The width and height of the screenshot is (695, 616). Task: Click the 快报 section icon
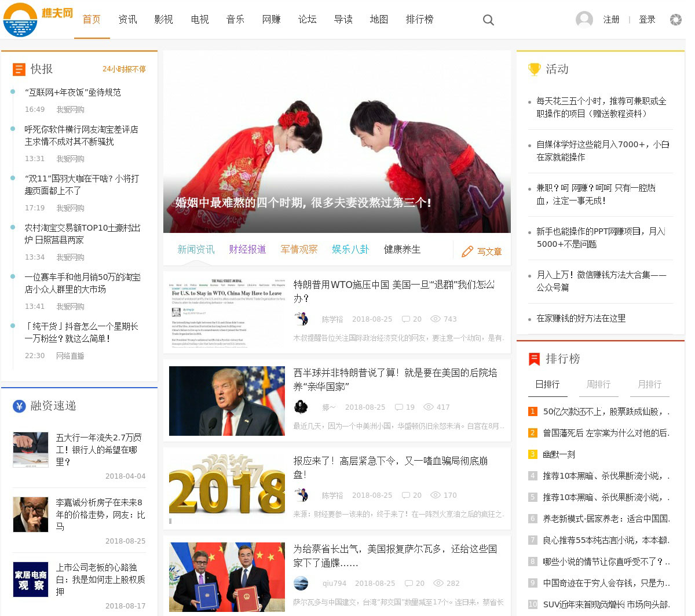(x=19, y=70)
